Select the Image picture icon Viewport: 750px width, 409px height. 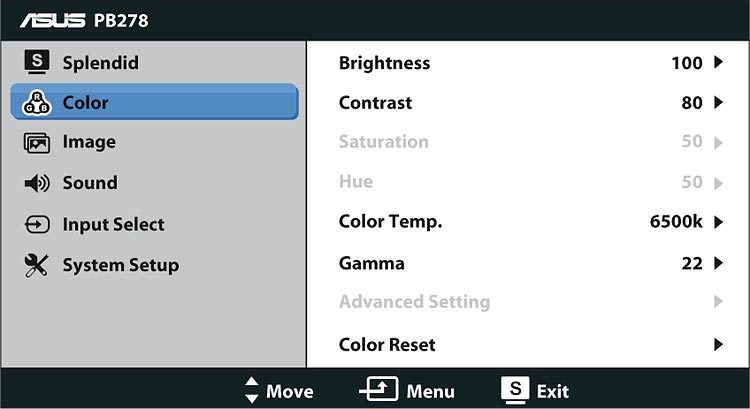(x=36, y=143)
